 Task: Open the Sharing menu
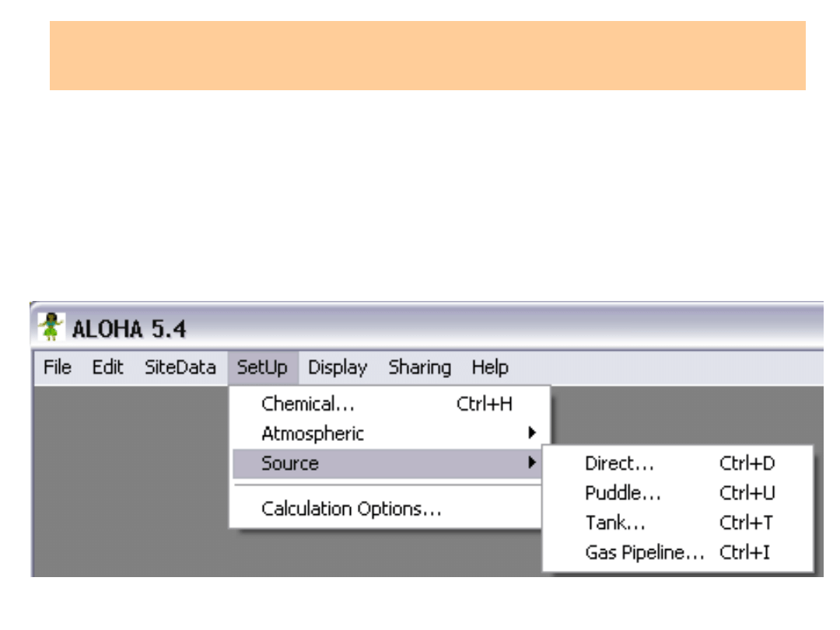[419, 367]
